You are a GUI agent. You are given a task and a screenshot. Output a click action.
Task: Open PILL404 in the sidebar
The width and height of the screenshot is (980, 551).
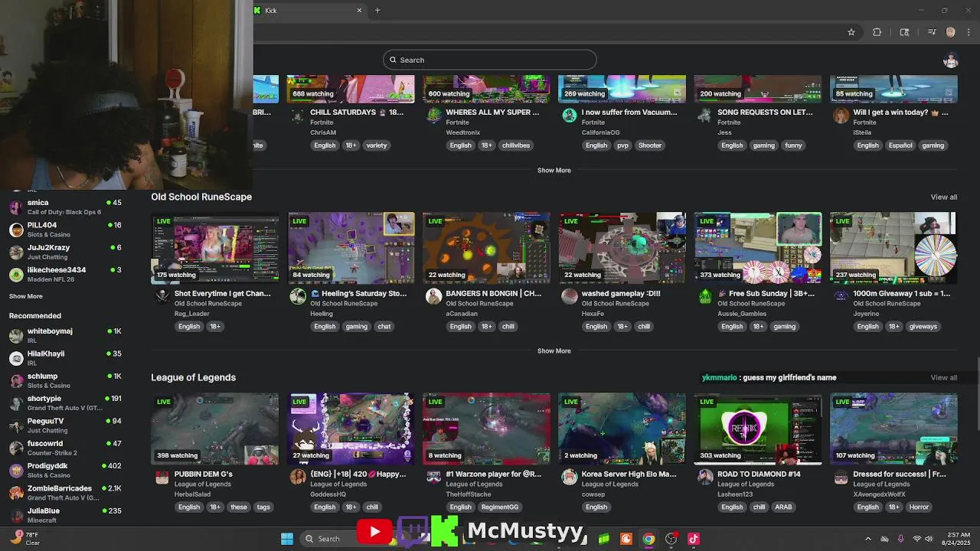[x=65, y=230]
